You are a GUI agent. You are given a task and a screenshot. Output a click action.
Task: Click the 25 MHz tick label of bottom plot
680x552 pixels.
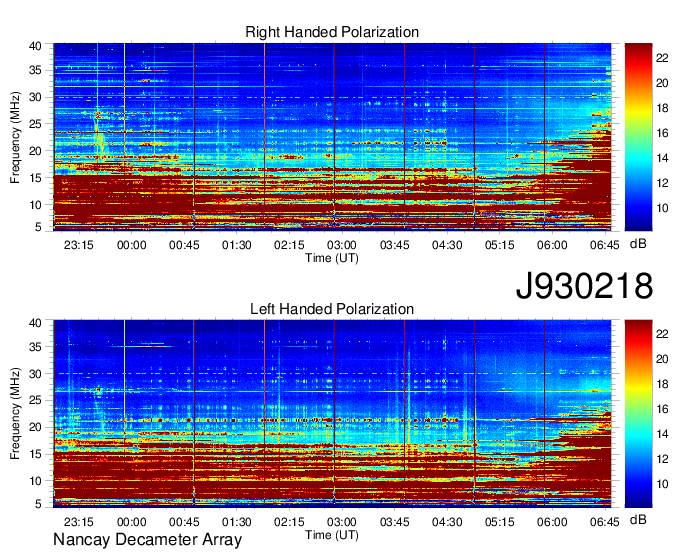pos(36,400)
